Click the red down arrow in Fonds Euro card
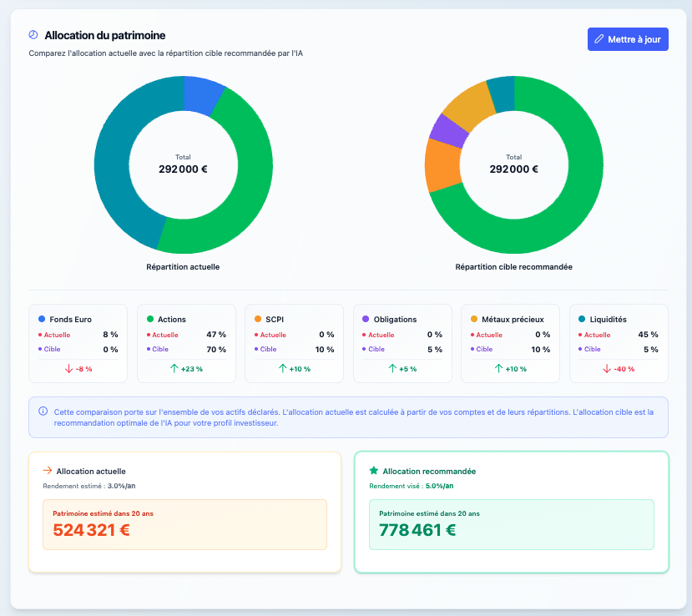 point(68,368)
